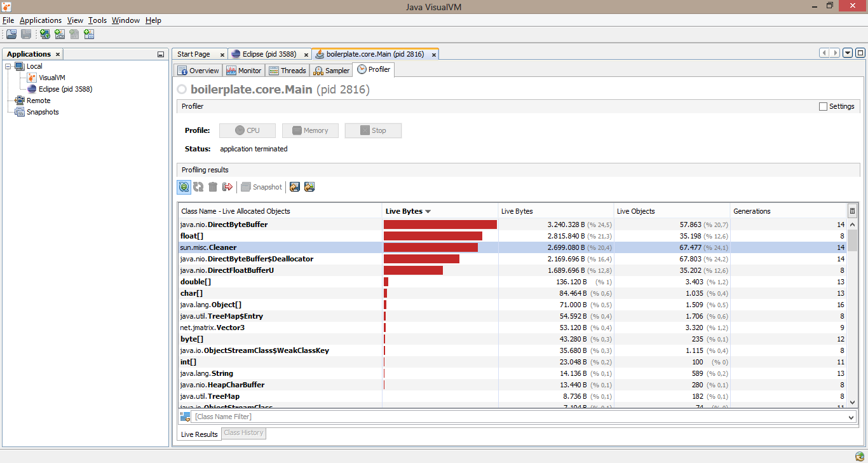The height and width of the screenshot is (463, 868).
Task: Sort by the Live Bytes bar column header
Action: [x=440, y=211]
